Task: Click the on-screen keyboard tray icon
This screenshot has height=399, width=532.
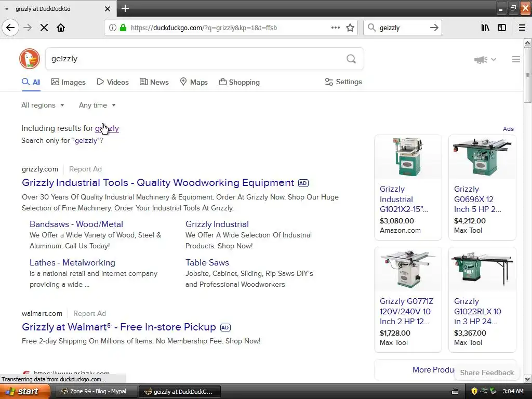Action: (x=455, y=392)
